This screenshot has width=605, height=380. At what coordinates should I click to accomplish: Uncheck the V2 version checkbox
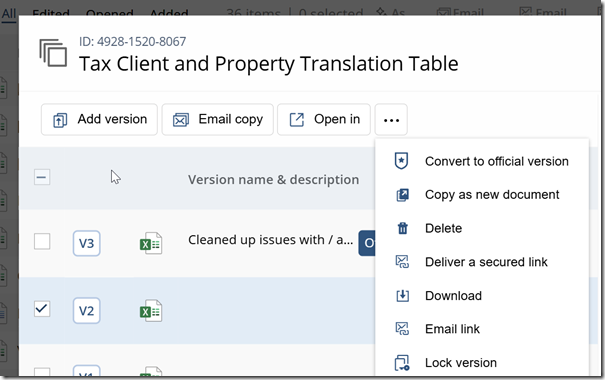(42, 309)
